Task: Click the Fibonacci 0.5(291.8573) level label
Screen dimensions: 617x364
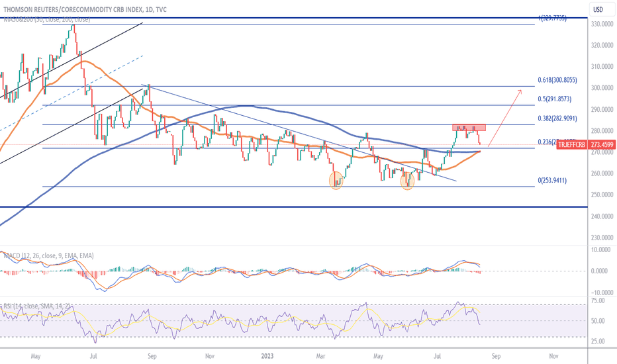Action: click(x=555, y=99)
